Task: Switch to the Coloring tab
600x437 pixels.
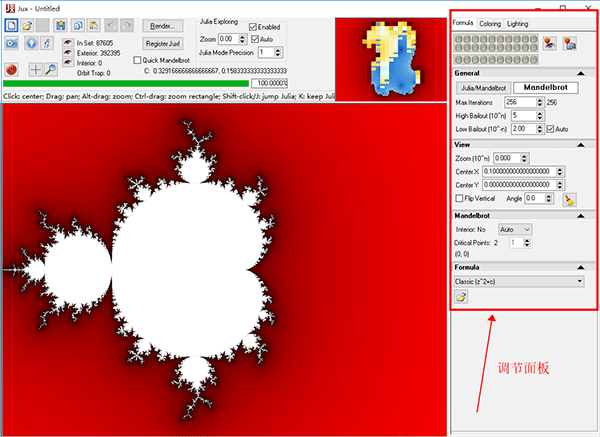Action: (x=490, y=22)
